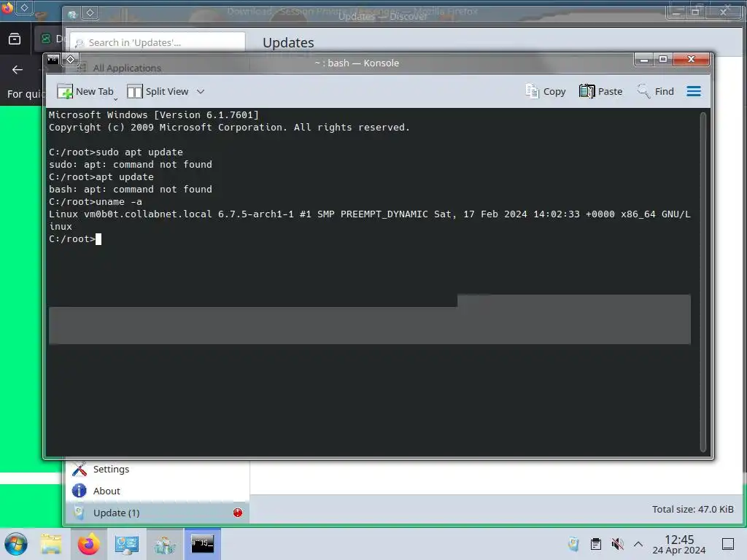Viewport: 747px width, 560px height.
Task: Click the Show Desktop button
Action: pyautogui.click(x=728, y=544)
